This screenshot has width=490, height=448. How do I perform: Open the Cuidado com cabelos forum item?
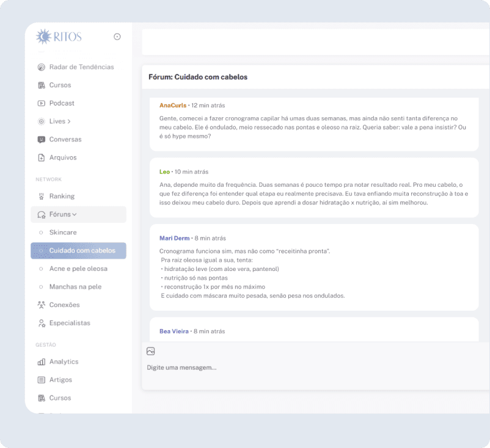coord(78,251)
